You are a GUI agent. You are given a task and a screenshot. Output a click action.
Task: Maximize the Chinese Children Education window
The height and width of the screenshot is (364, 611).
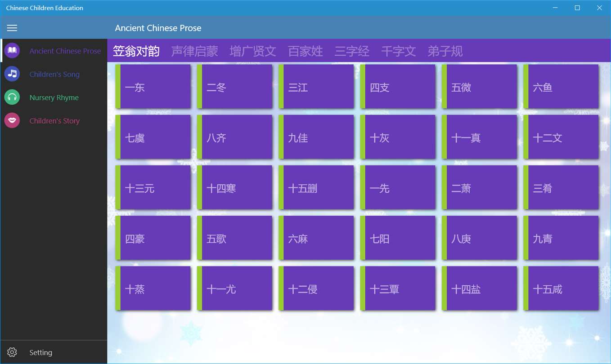tap(577, 8)
